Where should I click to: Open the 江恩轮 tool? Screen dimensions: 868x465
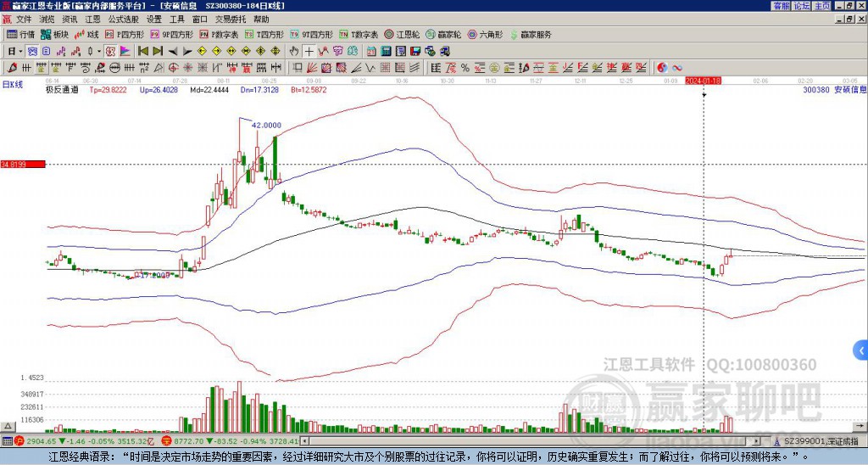tap(403, 34)
